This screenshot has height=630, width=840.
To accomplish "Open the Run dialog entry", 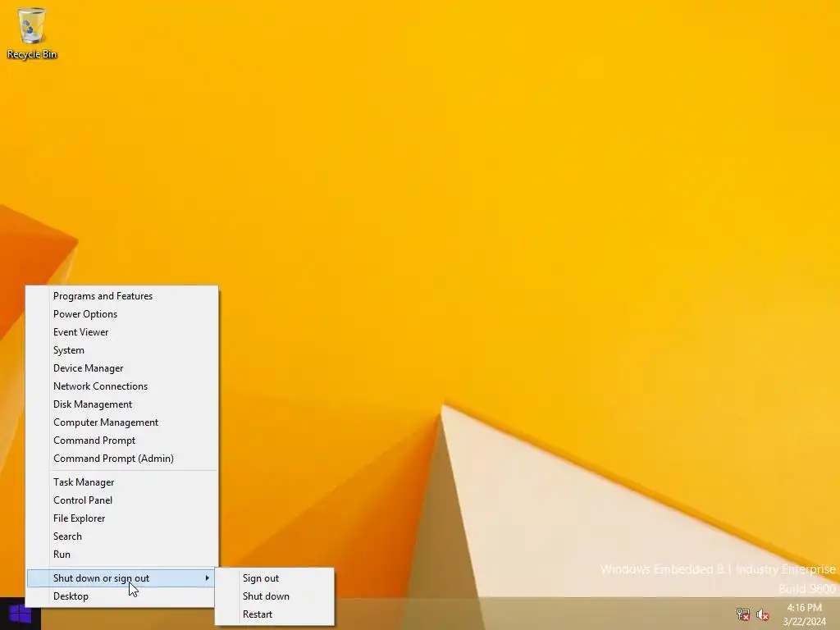I will [x=122, y=555].
